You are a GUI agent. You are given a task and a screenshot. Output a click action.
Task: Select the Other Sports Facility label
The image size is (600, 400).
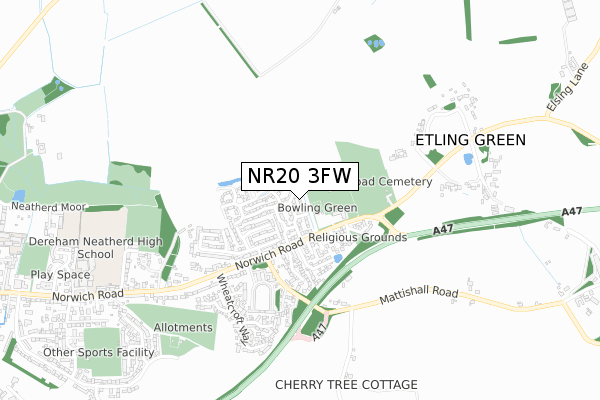99,353
